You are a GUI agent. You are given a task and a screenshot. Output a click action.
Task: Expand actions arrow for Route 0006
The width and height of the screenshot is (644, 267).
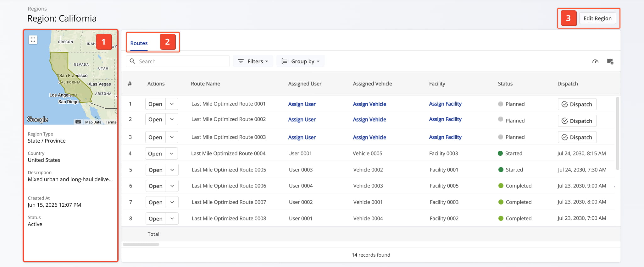(x=172, y=186)
